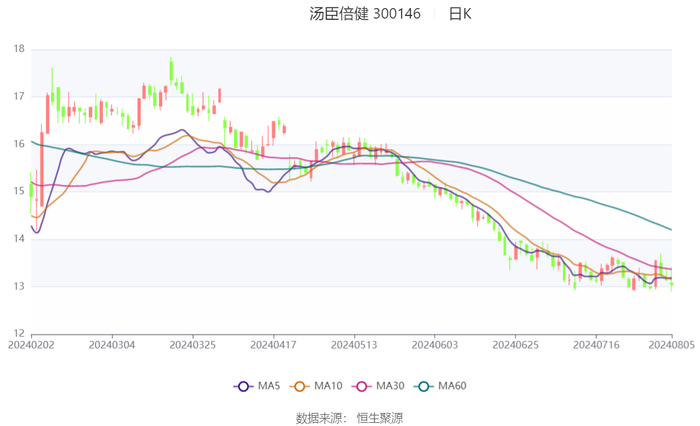
Task: Click the 20240716 date axis label
Action: [596, 345]
